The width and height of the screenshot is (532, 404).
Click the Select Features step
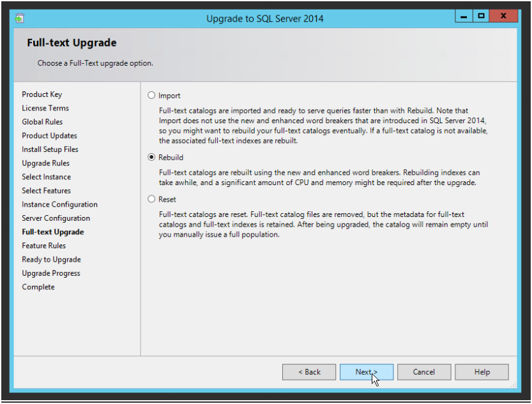[47, 191]
